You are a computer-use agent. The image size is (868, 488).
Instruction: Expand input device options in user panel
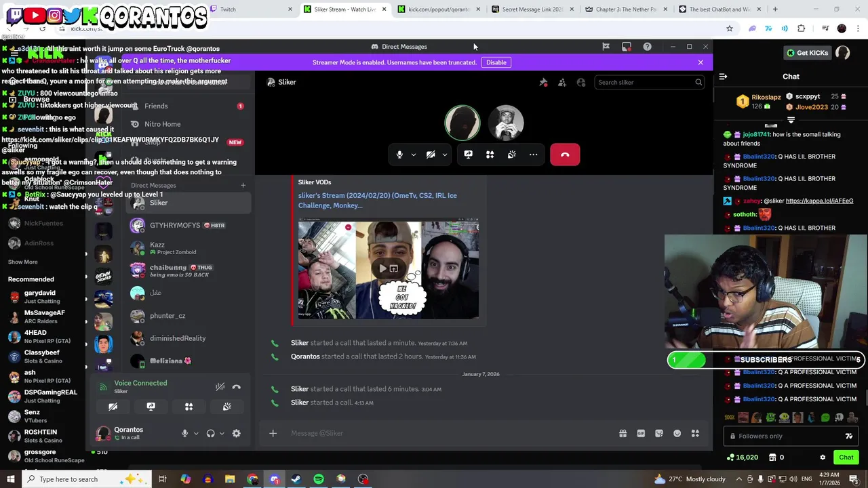[196, 433]
